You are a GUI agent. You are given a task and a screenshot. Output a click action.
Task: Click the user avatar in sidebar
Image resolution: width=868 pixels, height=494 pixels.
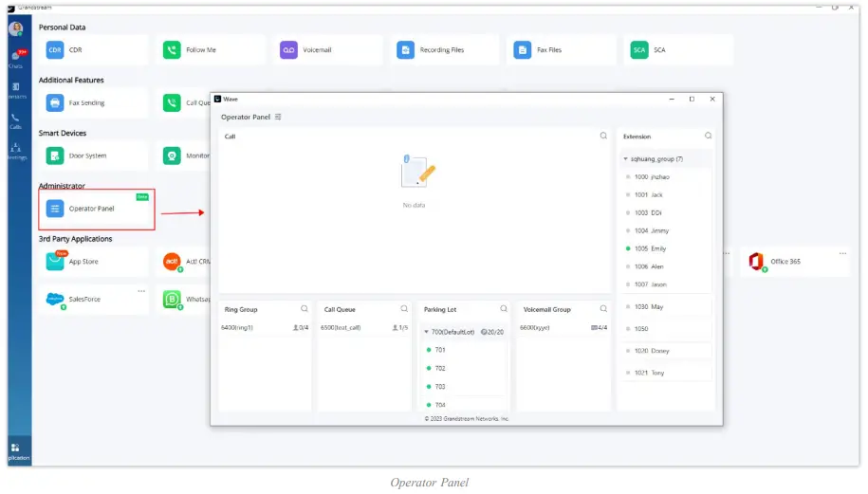[16, 28]
